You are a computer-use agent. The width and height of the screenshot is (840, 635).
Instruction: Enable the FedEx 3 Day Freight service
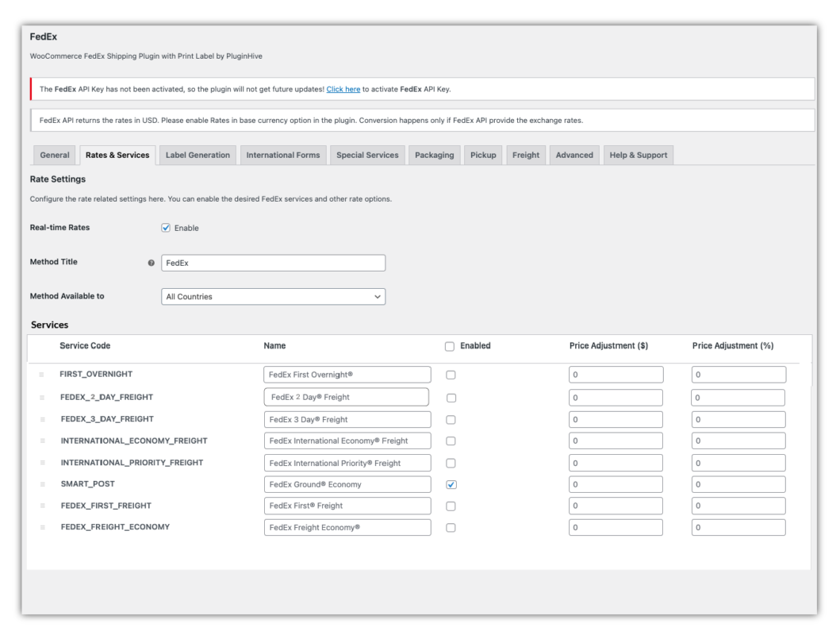[451, 420]
